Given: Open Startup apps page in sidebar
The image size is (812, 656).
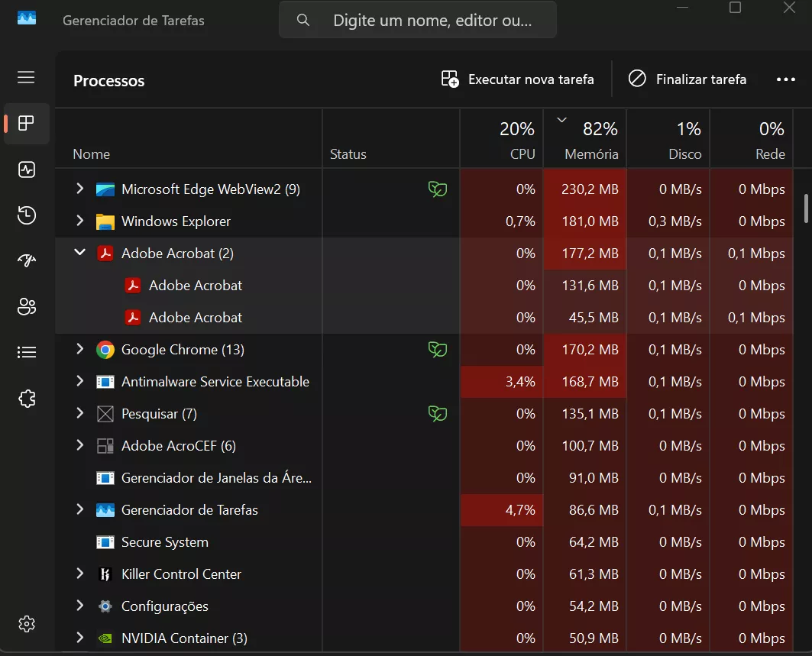Looking at the screenshot, I should click(x=27, y=260).
